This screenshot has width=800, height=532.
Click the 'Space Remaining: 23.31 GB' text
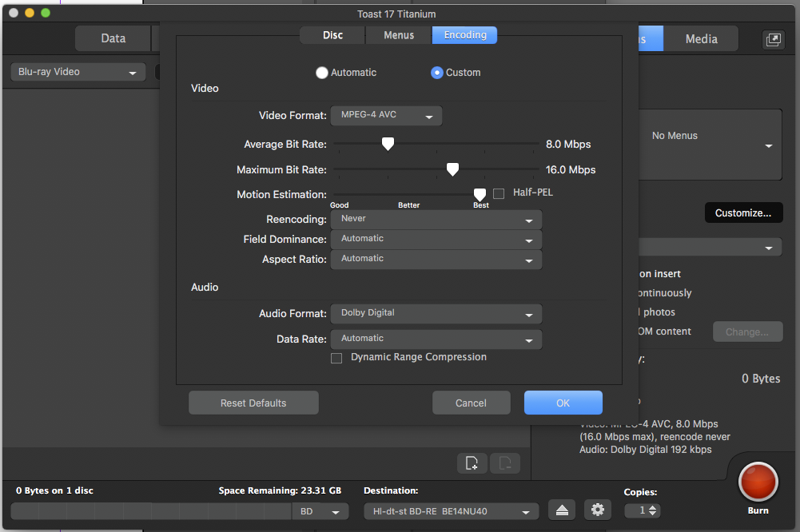(280, 490)
